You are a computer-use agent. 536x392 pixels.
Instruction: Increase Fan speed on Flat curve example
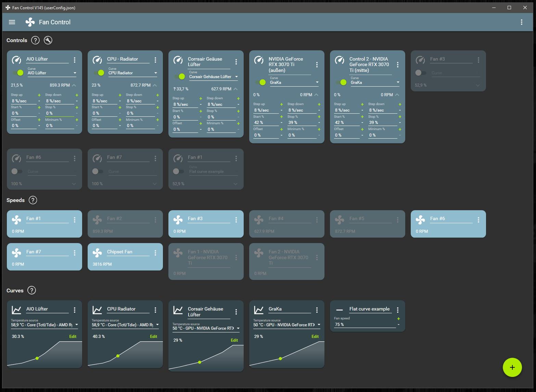point(398,319)
